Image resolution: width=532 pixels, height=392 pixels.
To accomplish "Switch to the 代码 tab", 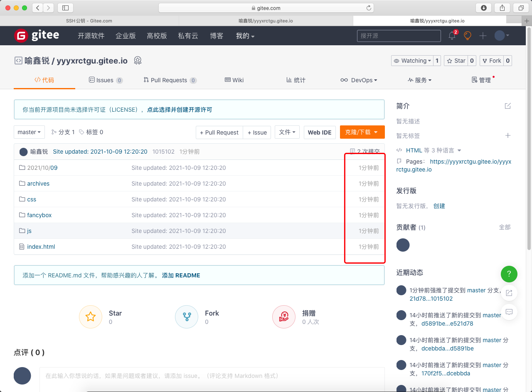I will pyautogui.click(x=44, y=80).
